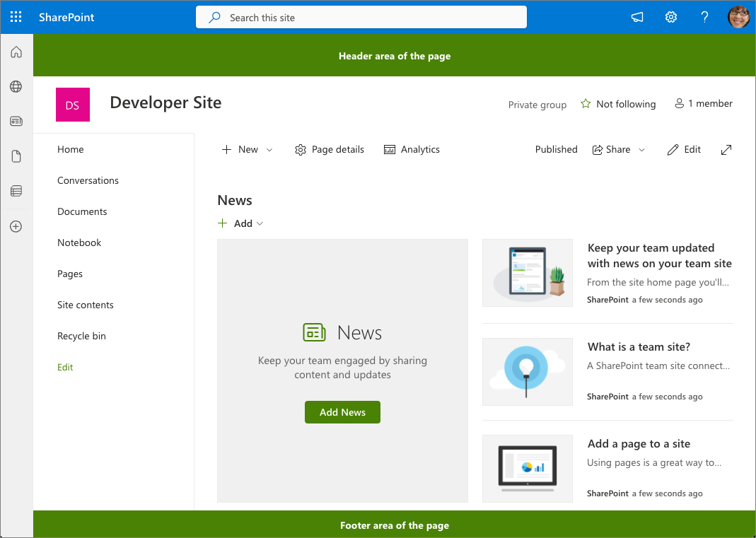Open the Settings gear in header
This screenshot has width=756, height=538.
click(x=670, y=18)
